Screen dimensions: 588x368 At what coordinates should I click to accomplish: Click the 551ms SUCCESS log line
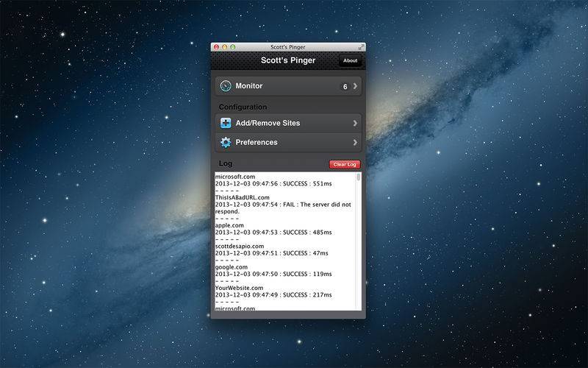pyautogui.click(x=273, y=183)
